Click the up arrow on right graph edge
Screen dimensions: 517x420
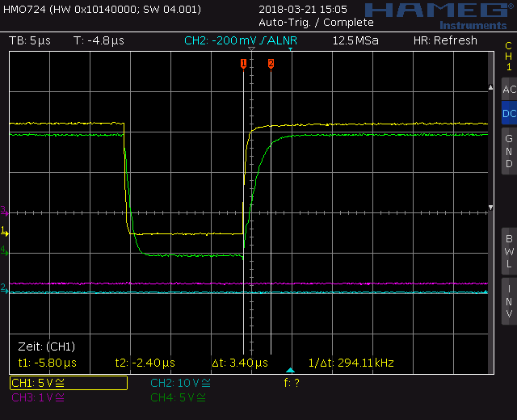(490, 87)
